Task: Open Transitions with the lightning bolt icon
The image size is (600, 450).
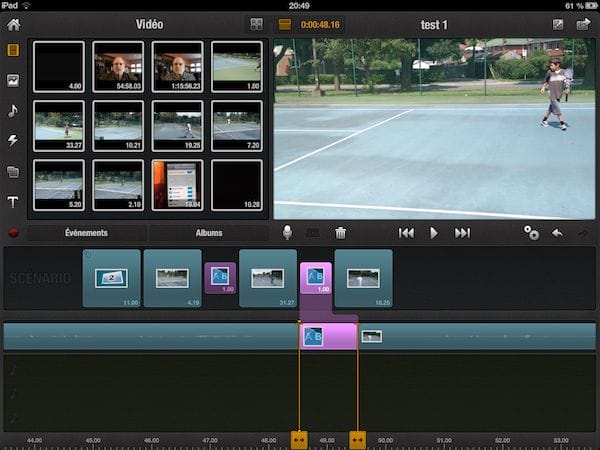Action: click(x=13, y=141)
